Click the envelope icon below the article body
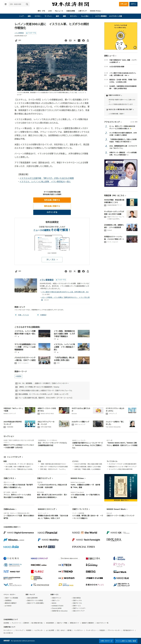The image size is (141, 644). tap(70, 271)
